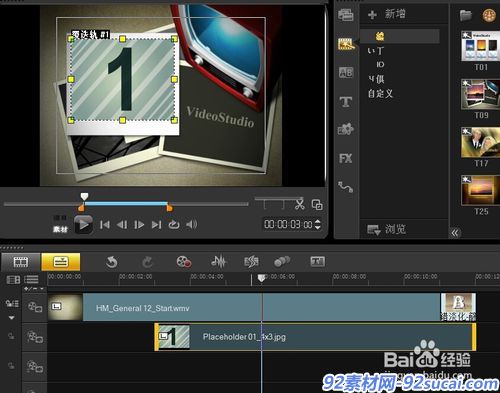Select the T25 template thumbnail

481,190
